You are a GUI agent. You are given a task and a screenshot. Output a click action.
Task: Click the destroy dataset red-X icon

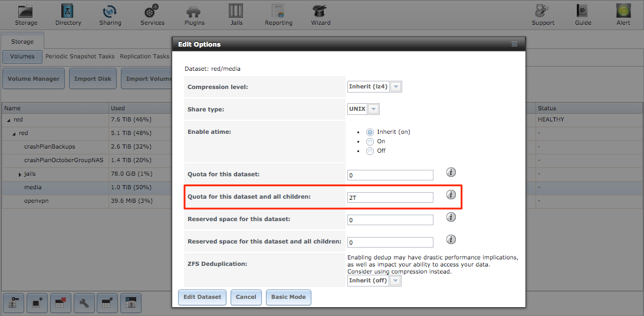pyautogui.click(x=61, y=303)
